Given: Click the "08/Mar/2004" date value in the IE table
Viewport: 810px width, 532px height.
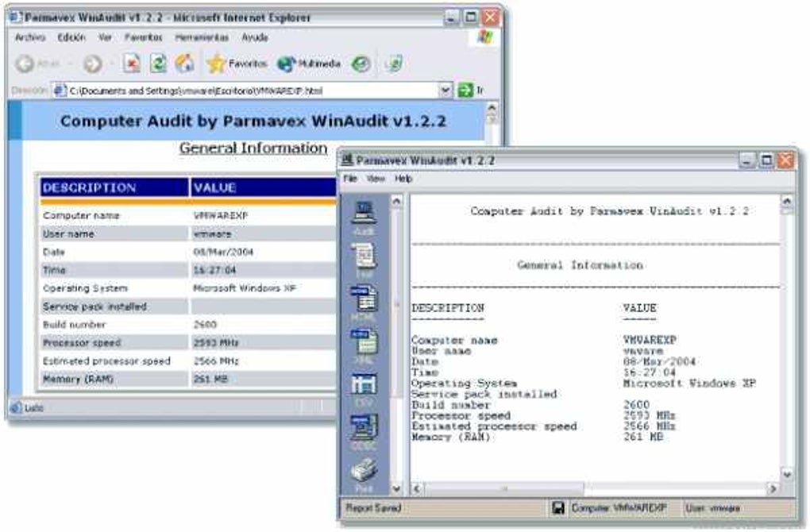Looking at the screenshot, I should [x=223, y=252].
